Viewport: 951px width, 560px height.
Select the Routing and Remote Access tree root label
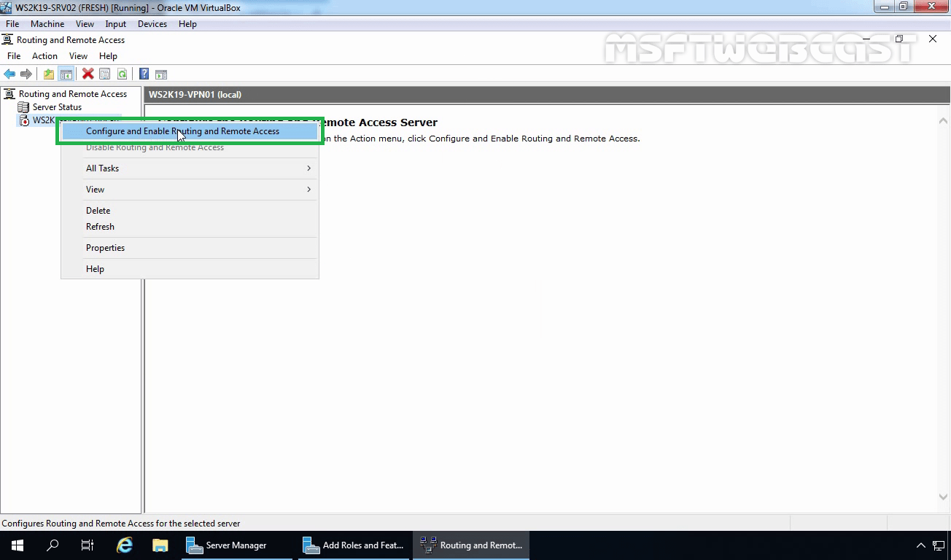coord(73,94)
